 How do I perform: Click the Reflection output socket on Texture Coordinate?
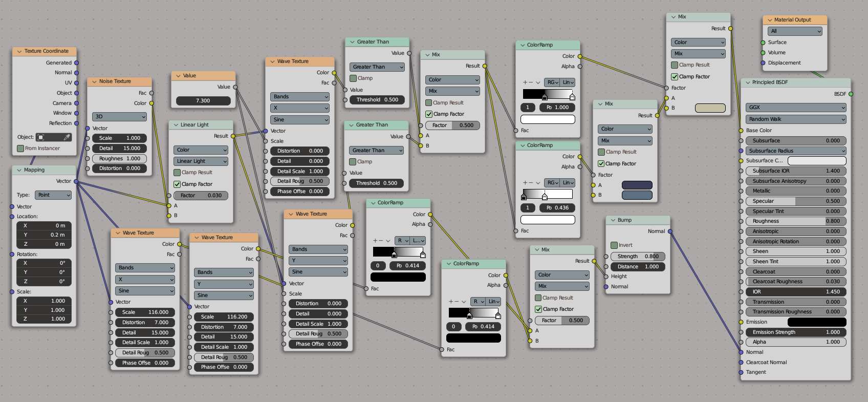point(76,123)
